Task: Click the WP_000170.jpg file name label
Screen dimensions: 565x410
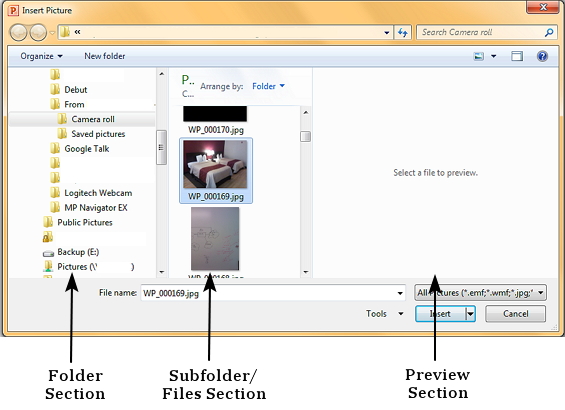Action: 216,130
